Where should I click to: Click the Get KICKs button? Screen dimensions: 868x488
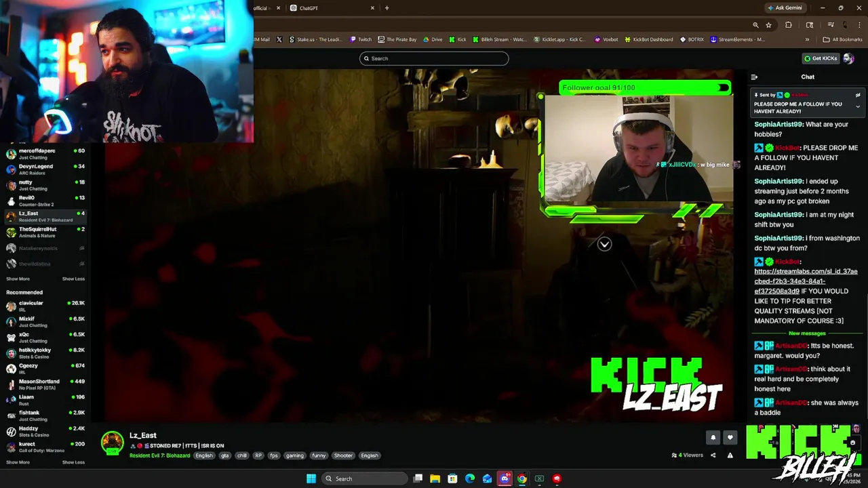[821, 58]
